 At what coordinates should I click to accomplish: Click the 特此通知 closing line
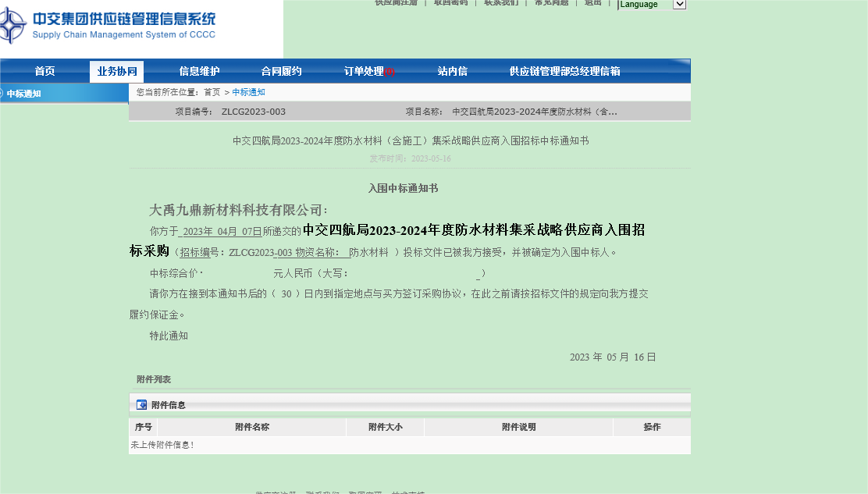click(x=169, y=336)
